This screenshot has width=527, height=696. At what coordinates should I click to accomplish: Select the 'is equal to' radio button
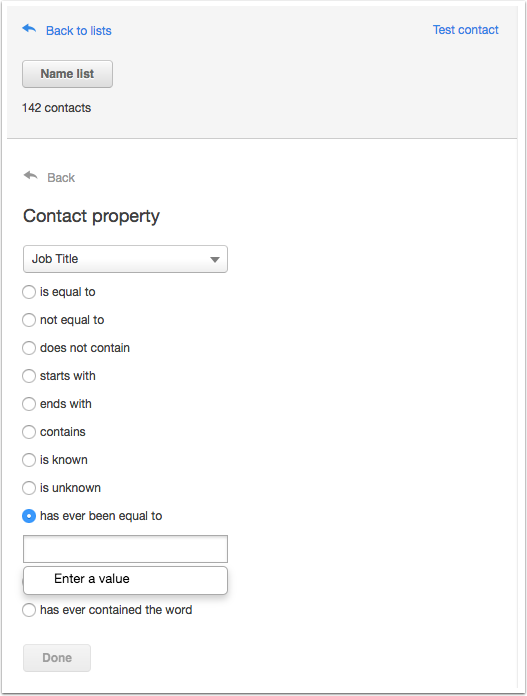pos(29,292)
